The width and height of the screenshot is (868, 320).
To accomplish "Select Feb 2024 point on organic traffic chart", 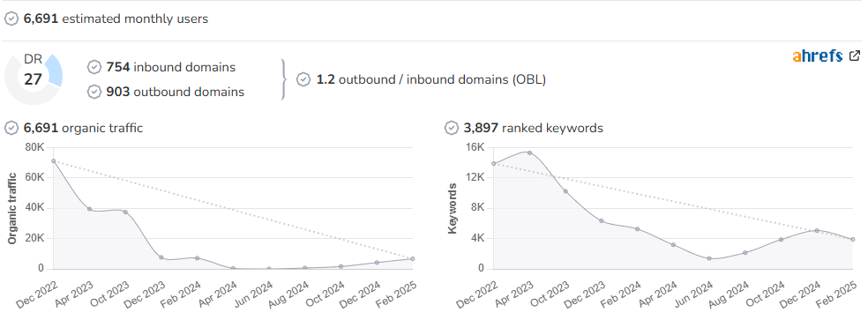I will coord(197,258).
